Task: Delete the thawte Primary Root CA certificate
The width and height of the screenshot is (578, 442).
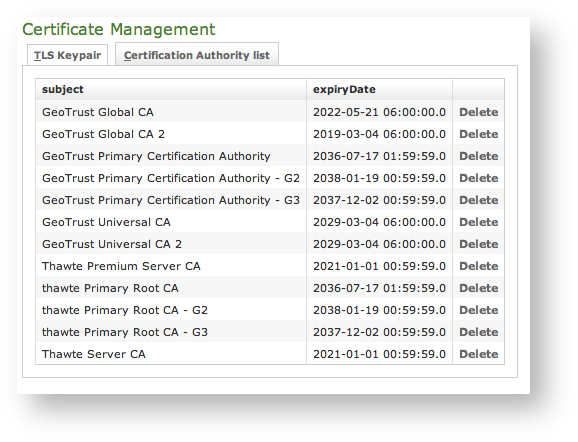Action: click(x=478, y=288)
